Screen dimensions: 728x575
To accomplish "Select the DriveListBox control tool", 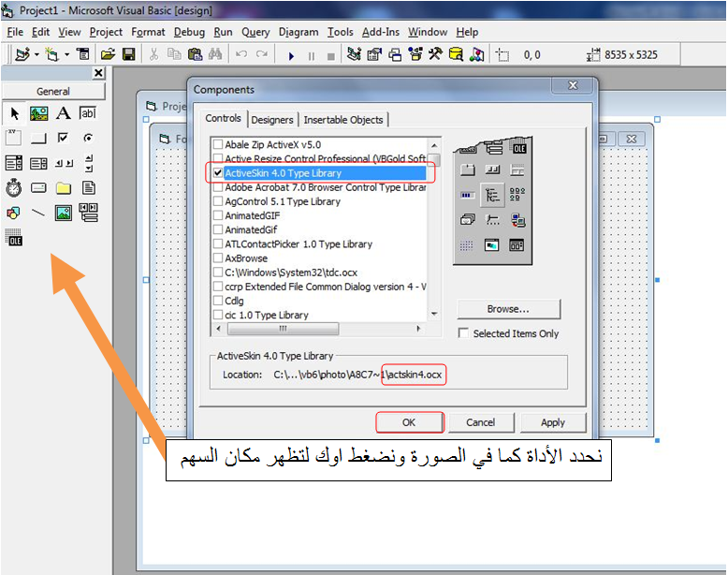I will pyautogui.click(x=38, y=188).
